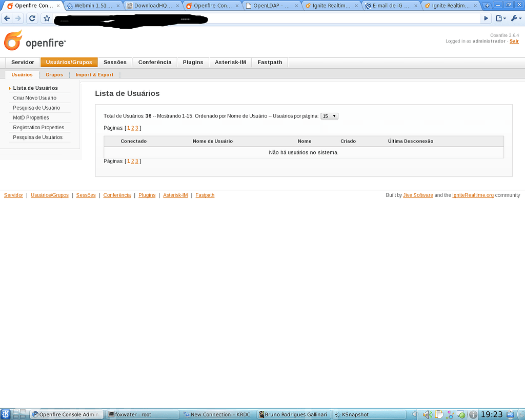
Task: Change users per page with the 15 dropdown
Action: click(x=329, y=116)
